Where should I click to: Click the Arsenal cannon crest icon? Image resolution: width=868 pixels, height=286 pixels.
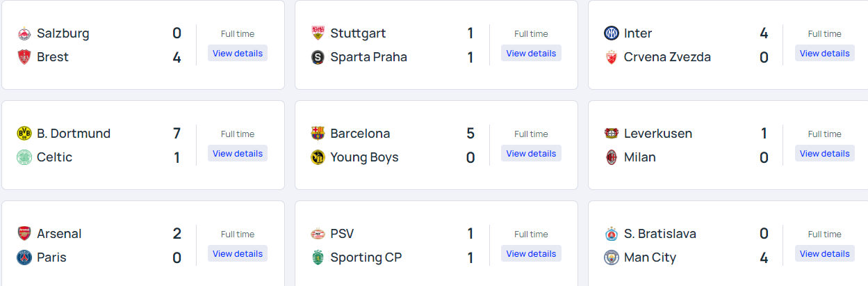(24, 234)
